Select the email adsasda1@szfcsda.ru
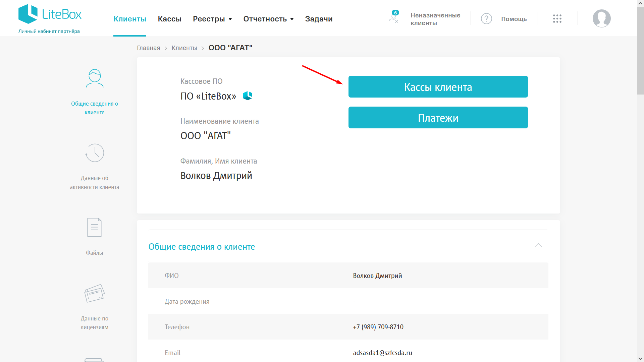Viewport: 644px width, 362px height. point(382,353)
